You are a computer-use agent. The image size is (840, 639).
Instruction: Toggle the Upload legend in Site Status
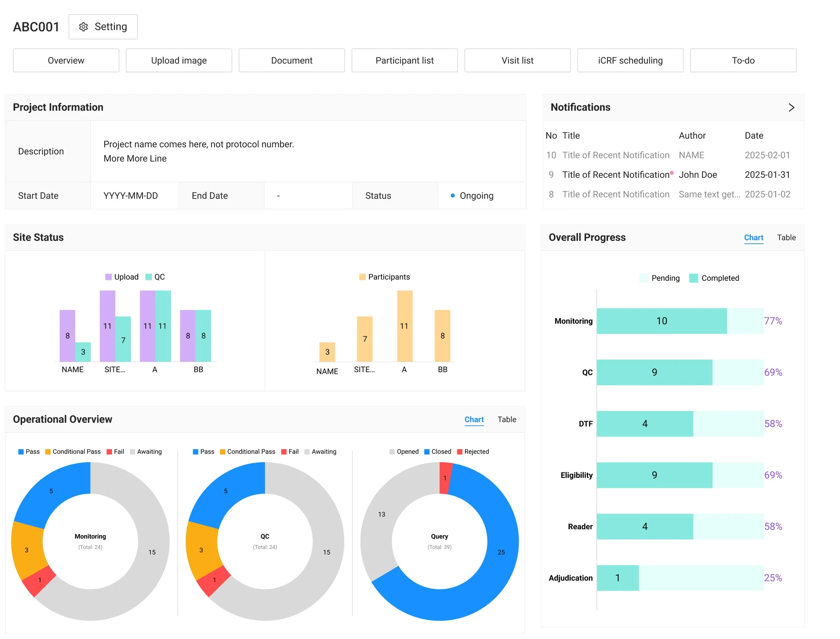point(122,277)
